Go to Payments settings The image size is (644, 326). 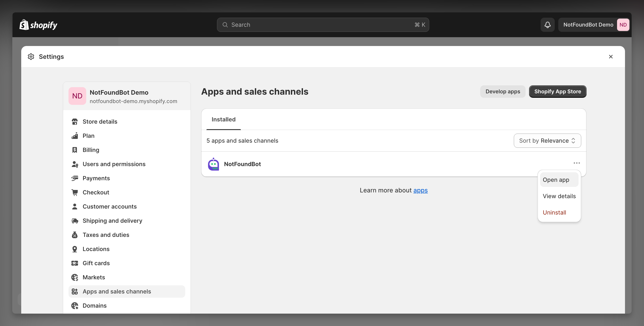coord(127,178)
